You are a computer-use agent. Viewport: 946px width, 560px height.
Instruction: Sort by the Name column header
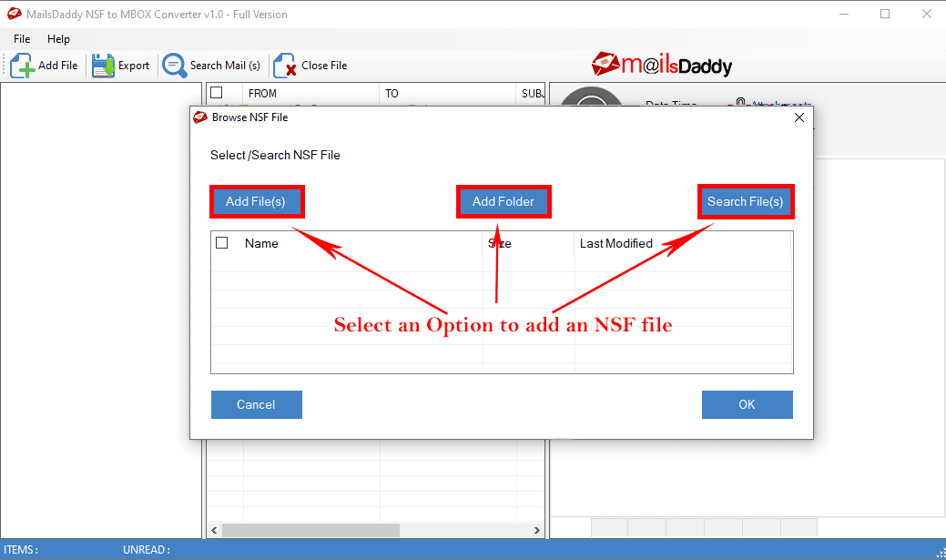(x=261, y=243)
